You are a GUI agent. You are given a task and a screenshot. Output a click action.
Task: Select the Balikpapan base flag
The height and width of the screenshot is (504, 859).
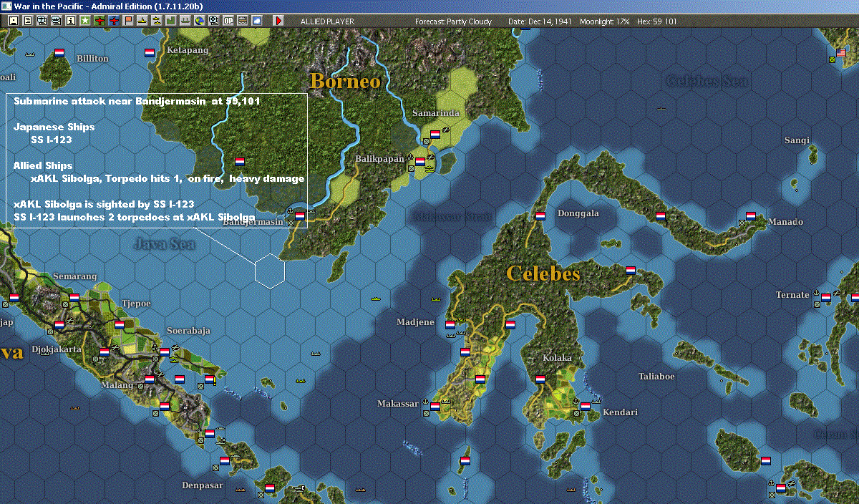(420, 162)
